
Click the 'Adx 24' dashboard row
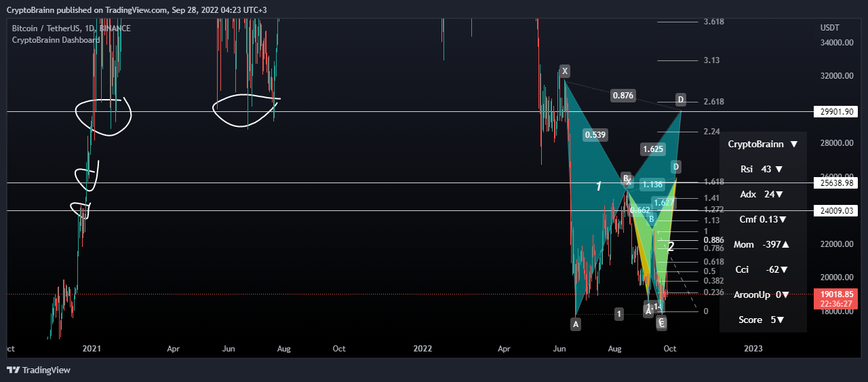pyautogui.click(x=763, y=195)
